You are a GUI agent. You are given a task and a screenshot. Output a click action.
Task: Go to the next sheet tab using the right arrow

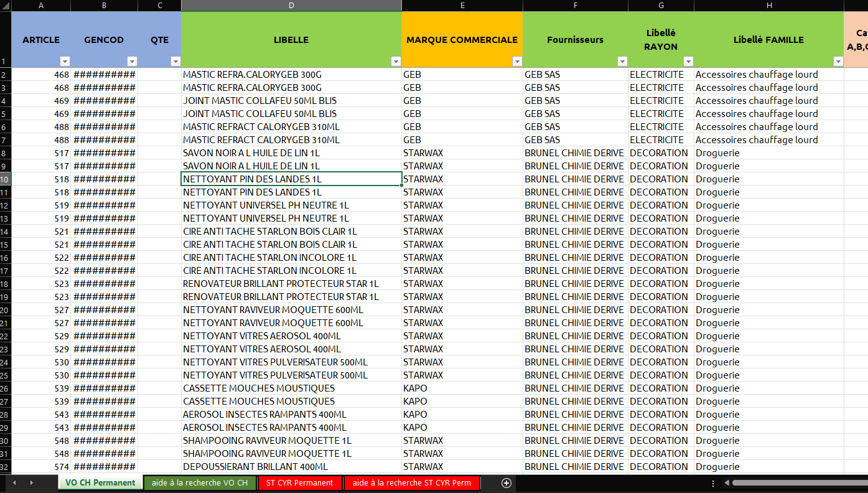coord(31,483)
